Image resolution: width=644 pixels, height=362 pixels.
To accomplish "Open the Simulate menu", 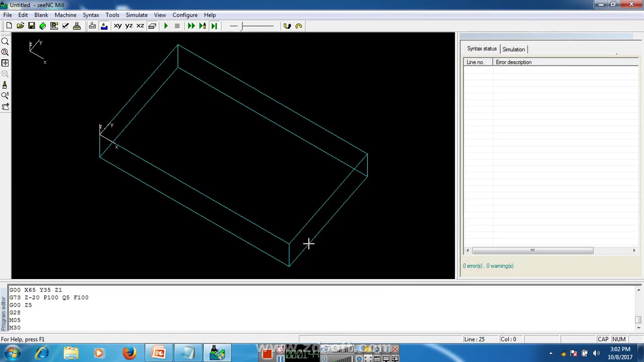I will (137, 15).
